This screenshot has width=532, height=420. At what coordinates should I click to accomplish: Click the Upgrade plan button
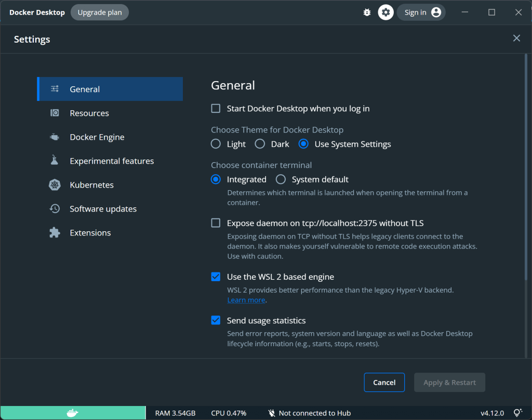[99, 12]
